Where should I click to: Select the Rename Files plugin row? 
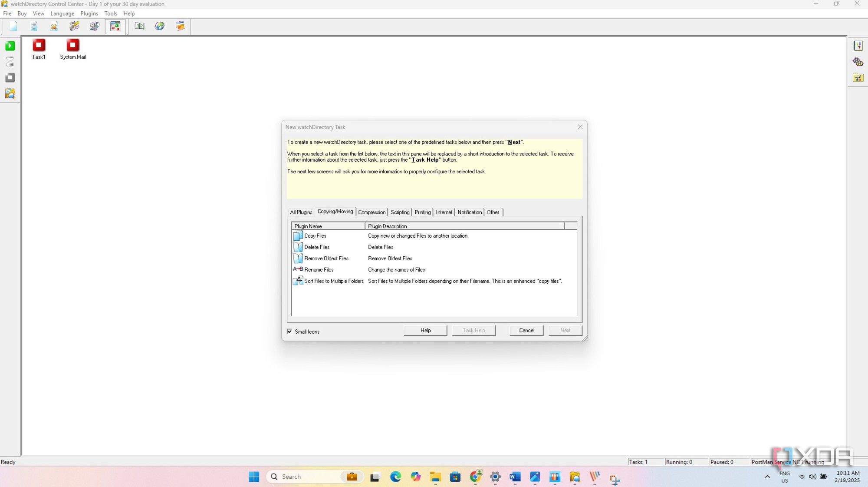pos(434,270)
